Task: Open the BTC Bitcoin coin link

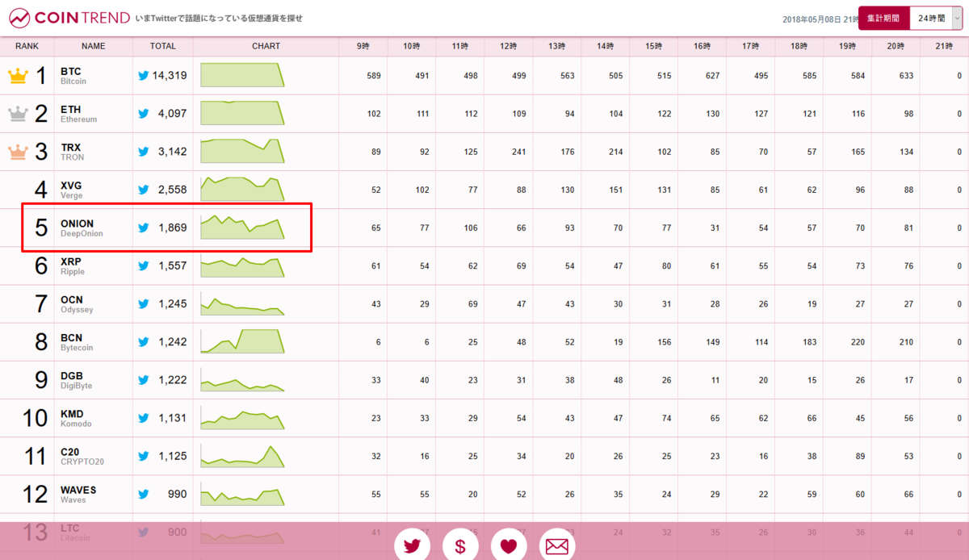Action: (73, 76)
